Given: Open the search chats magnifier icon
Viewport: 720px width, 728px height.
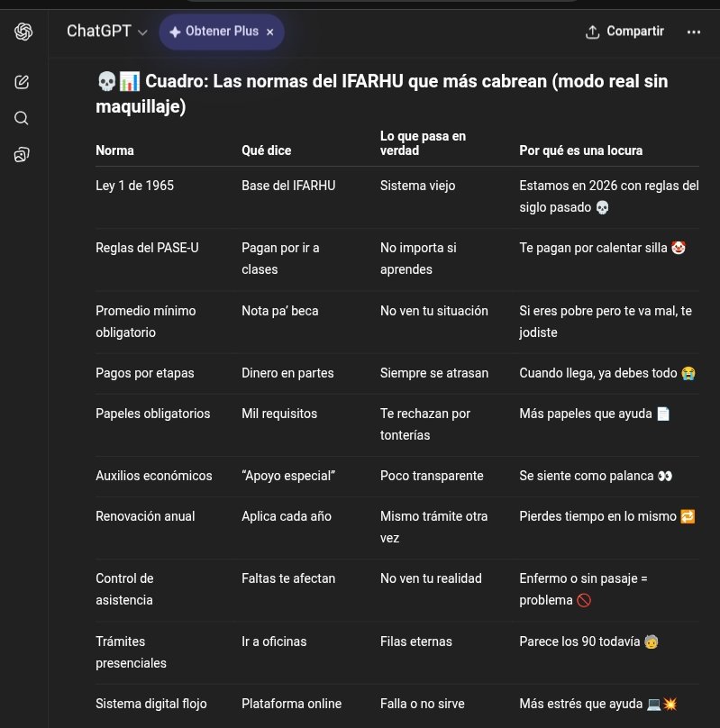Looking at the screenshot, I should [x=22, y=118].
